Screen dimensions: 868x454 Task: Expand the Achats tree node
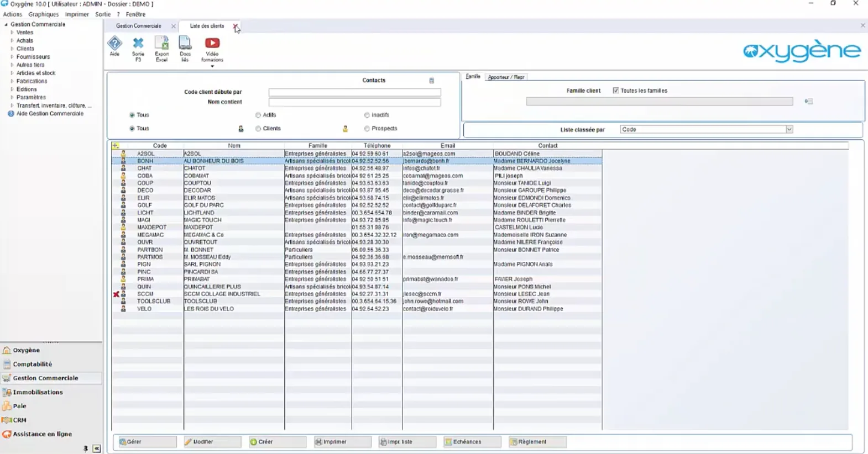pyautogui.click(x=12, y=40)
